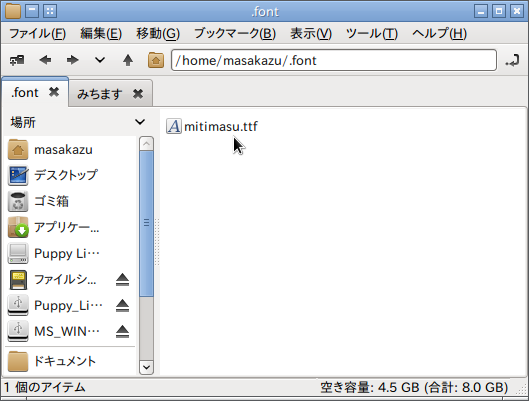Select the mitimasu.ttf font file icon

tap(174, 126)
